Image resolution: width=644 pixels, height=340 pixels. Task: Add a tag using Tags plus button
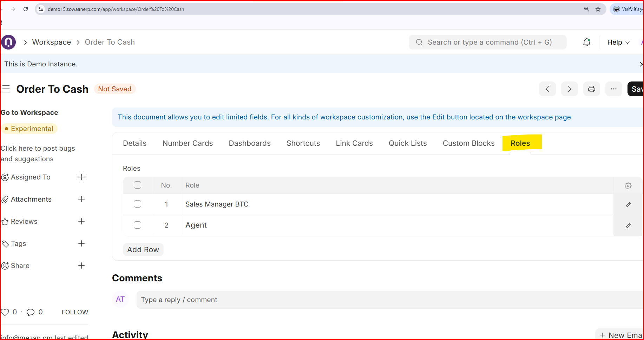81,243
